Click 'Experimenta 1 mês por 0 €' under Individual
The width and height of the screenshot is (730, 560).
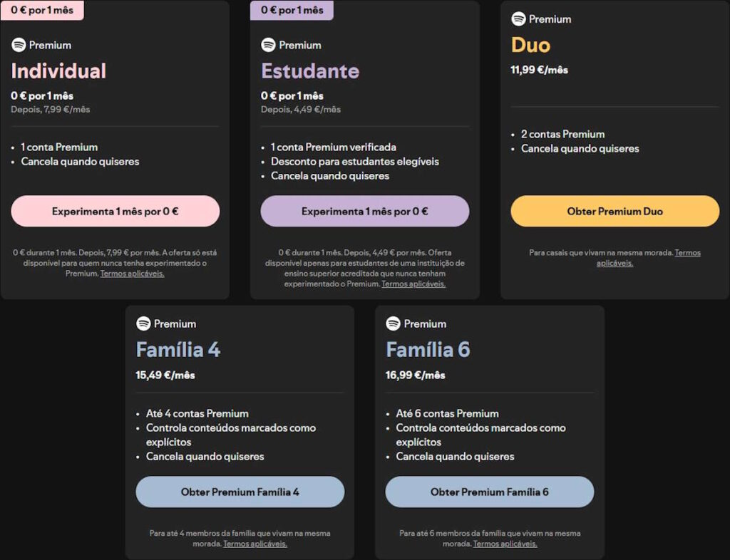115,211
